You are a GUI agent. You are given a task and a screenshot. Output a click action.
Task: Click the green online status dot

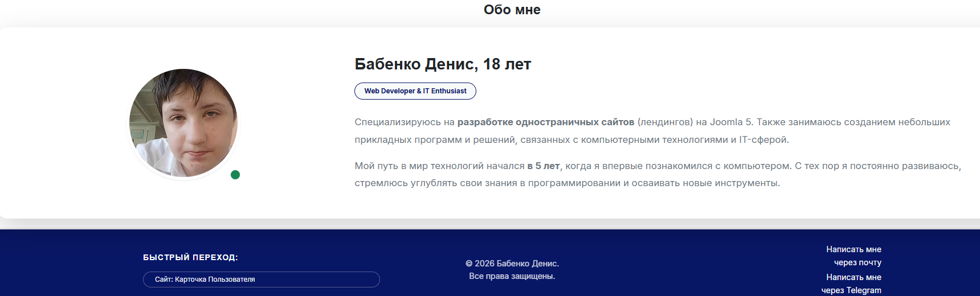(x=235, y=175)
